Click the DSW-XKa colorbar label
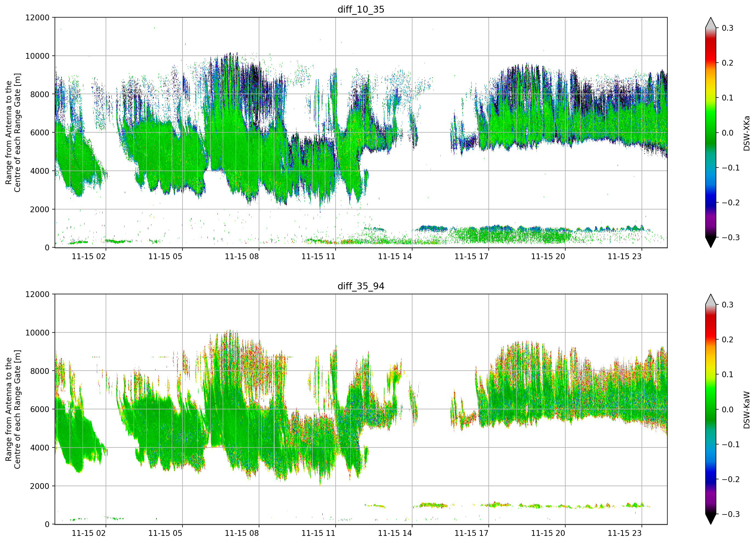This screenshot has width=756, height=543. click(746, 133)
